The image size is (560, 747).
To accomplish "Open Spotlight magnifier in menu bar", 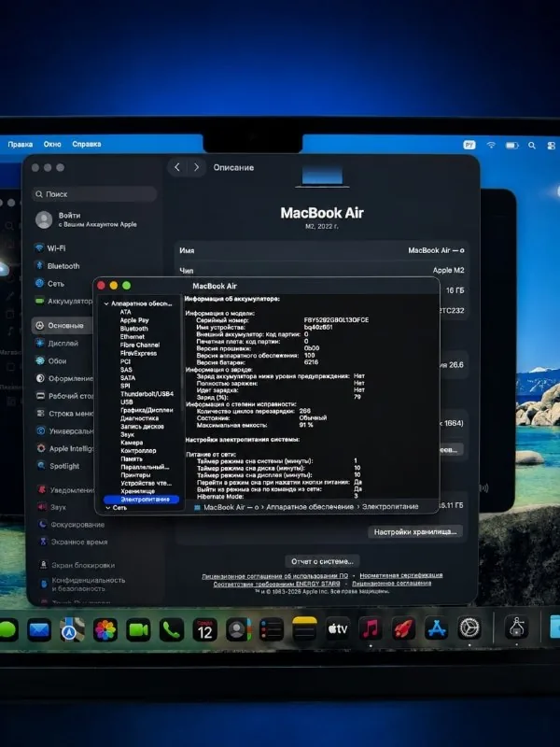I will 532,146.
